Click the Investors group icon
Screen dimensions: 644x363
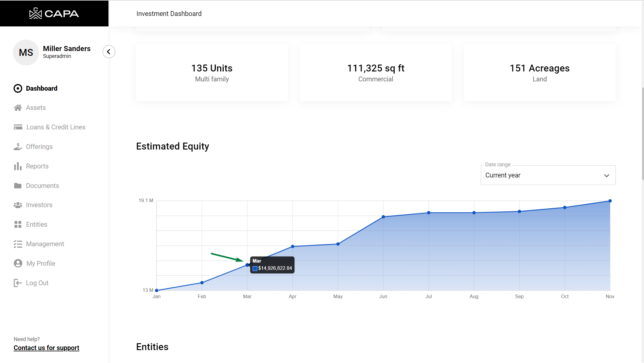tap(18, 205)
